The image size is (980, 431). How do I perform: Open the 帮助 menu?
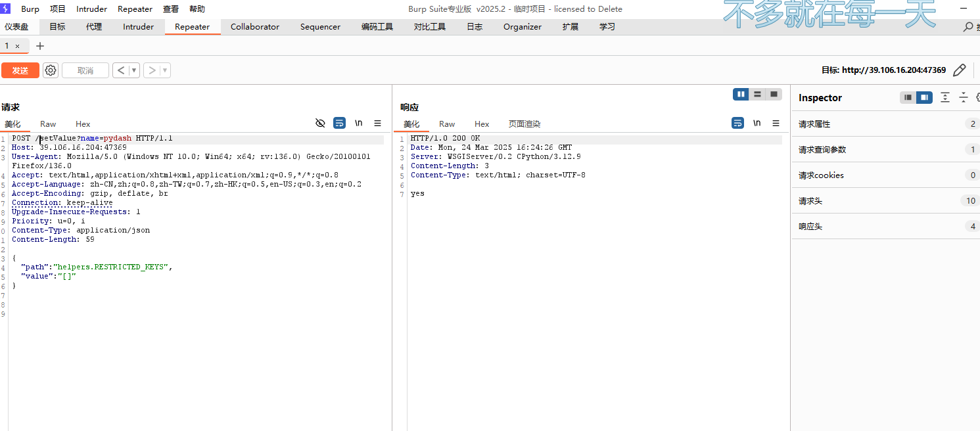pyautogui.click(x=197, y=9)
